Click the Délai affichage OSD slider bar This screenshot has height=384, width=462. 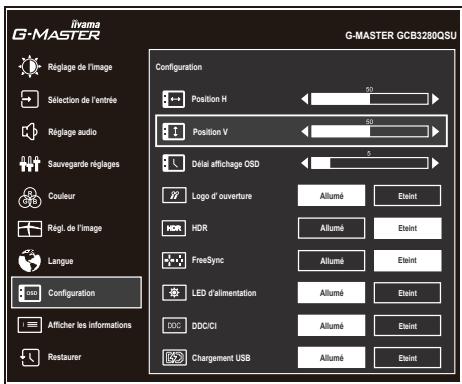pyautogui.click(x=370, y=163)
